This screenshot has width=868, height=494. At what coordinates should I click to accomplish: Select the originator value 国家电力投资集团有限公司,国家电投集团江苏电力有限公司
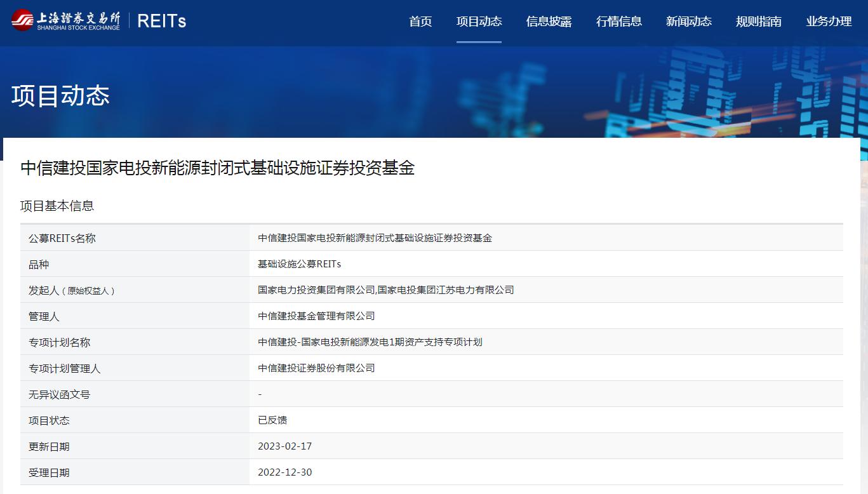386,290
